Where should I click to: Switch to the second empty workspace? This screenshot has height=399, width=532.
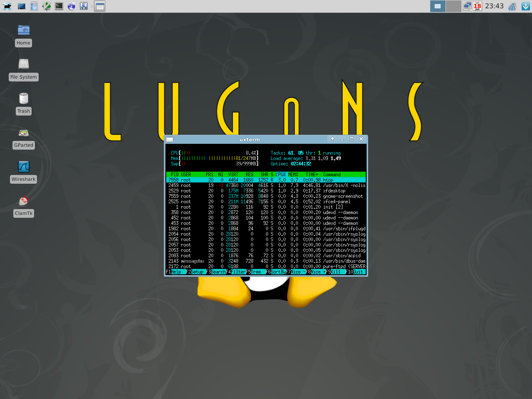(453, 6)
